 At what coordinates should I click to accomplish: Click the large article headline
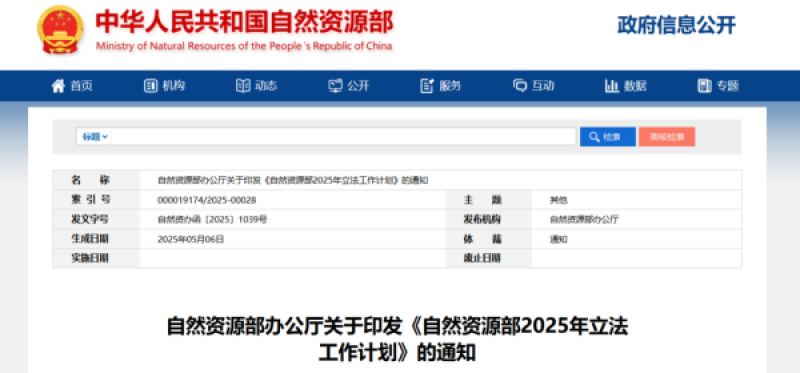[x=397, y=339]
